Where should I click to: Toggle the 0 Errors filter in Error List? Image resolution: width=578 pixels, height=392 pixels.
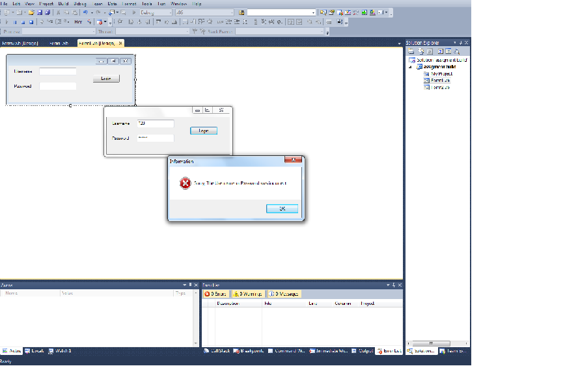[x=217, y=293]
